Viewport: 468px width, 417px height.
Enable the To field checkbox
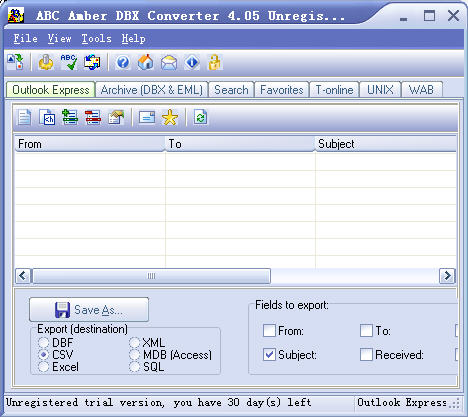point(366,331)
